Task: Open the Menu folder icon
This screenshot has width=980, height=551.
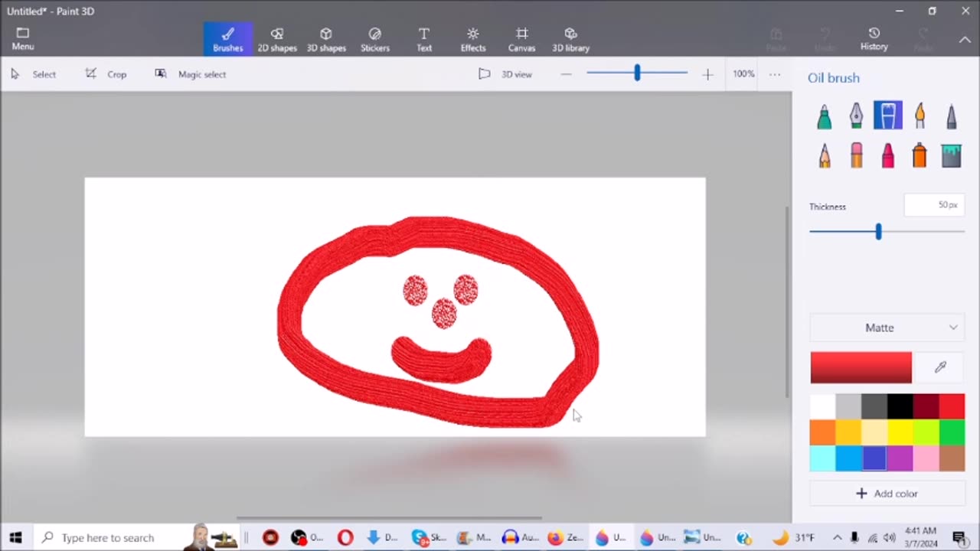Action: [22, 39]
